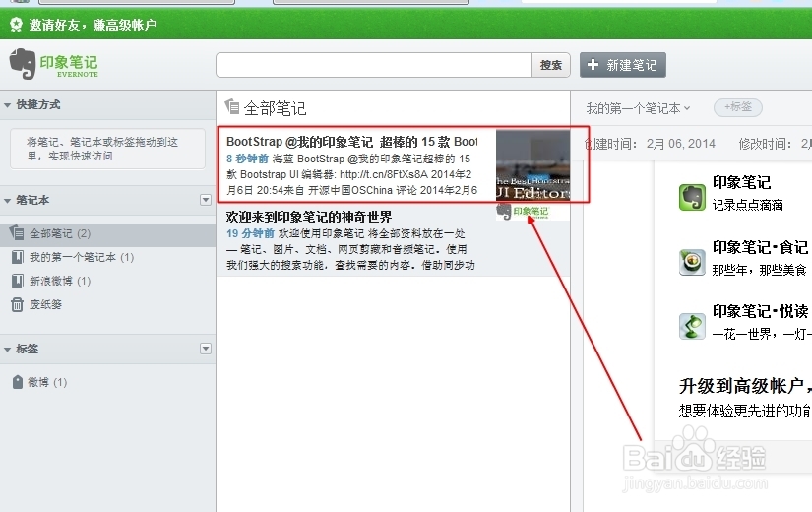Click the tag icon beside 微博
812x512 pixels.
[x=17, y=382]
